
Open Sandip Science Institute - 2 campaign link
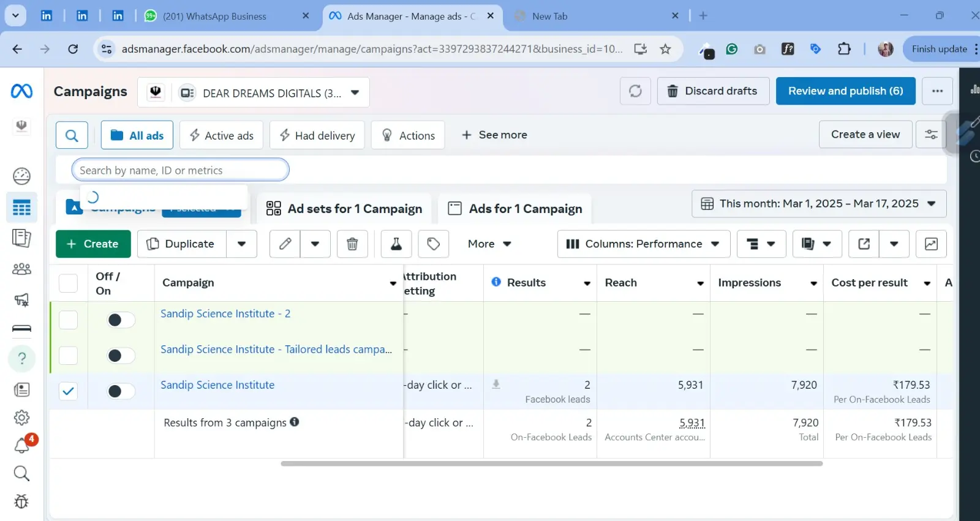coord(225,313)
